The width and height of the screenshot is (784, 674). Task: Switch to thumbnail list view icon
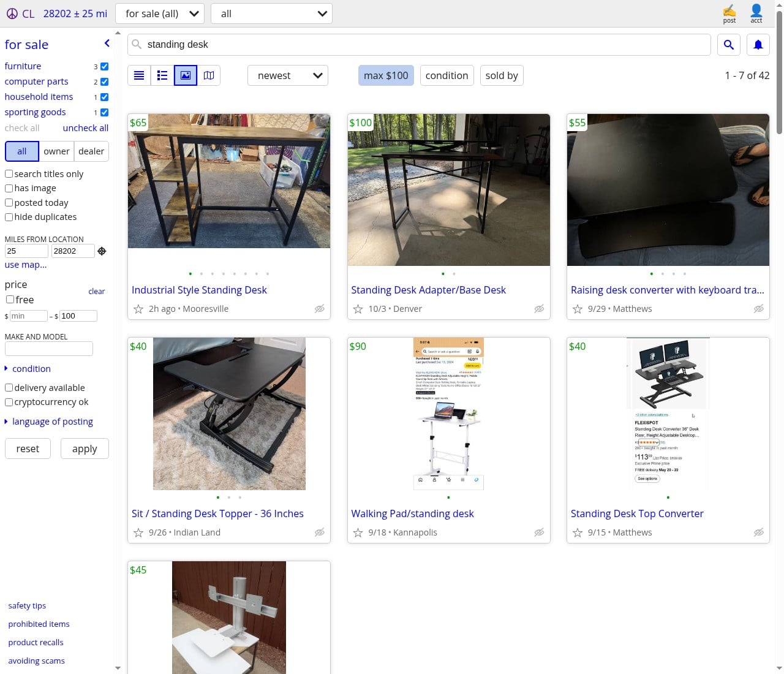pyautogui.click(x=162, y=75)
